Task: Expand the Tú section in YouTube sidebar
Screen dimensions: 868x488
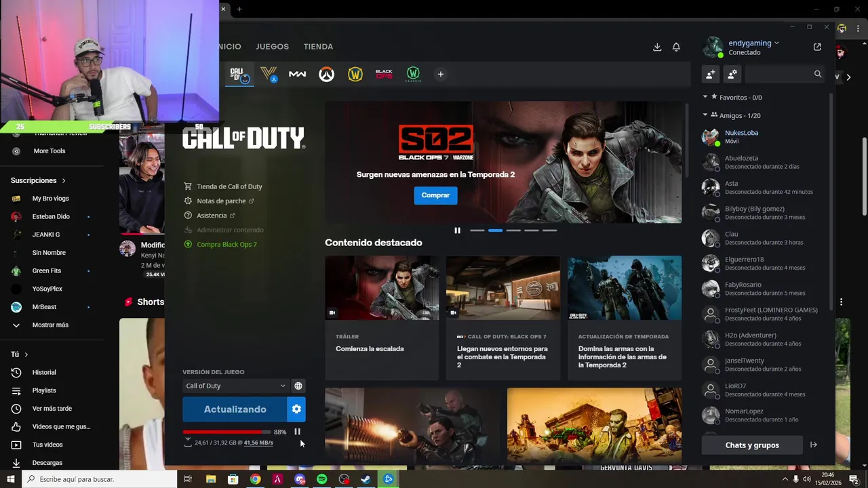Action: pos(19,354)
